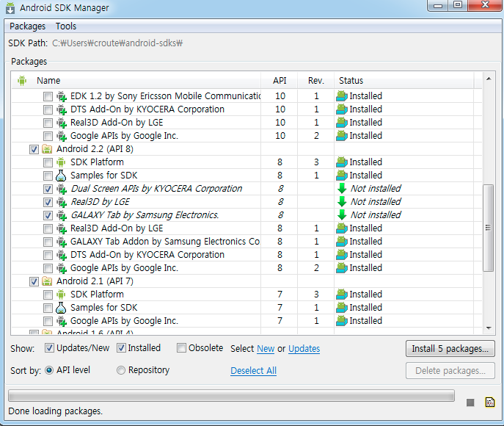Click the package list scroll-up arrow
Screen dimensions: 504x426
489,79
